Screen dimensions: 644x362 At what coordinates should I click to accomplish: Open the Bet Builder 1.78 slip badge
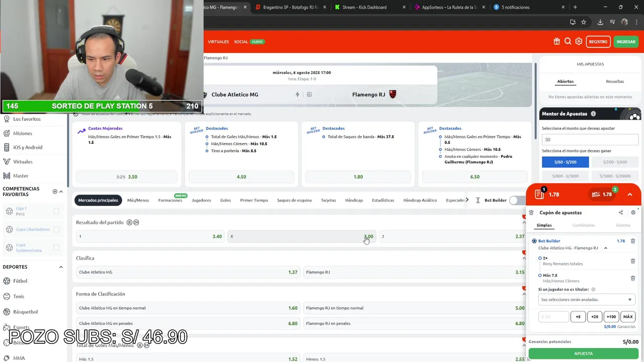[603, 194]
